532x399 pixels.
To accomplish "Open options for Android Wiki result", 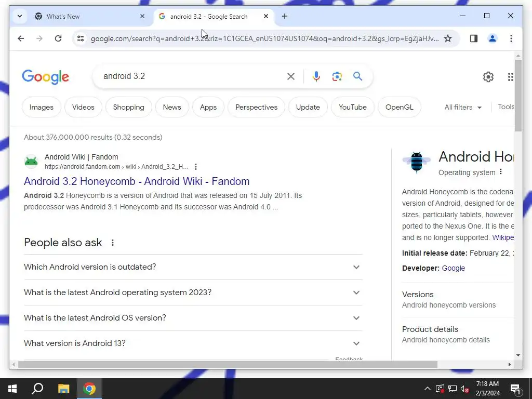I will [196, 167].
